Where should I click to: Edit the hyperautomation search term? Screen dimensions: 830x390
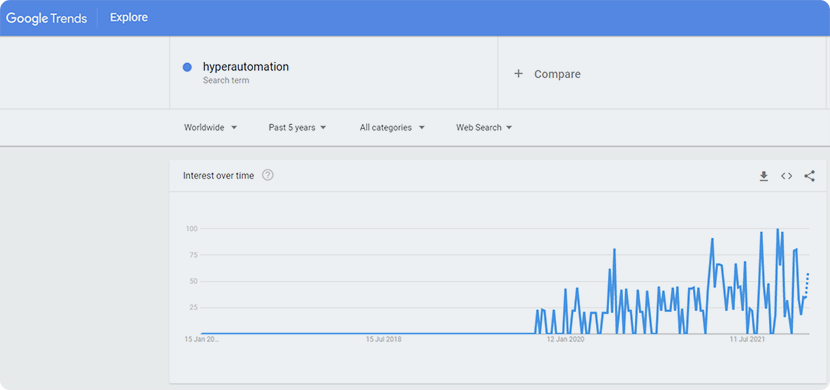click(246, 67)
